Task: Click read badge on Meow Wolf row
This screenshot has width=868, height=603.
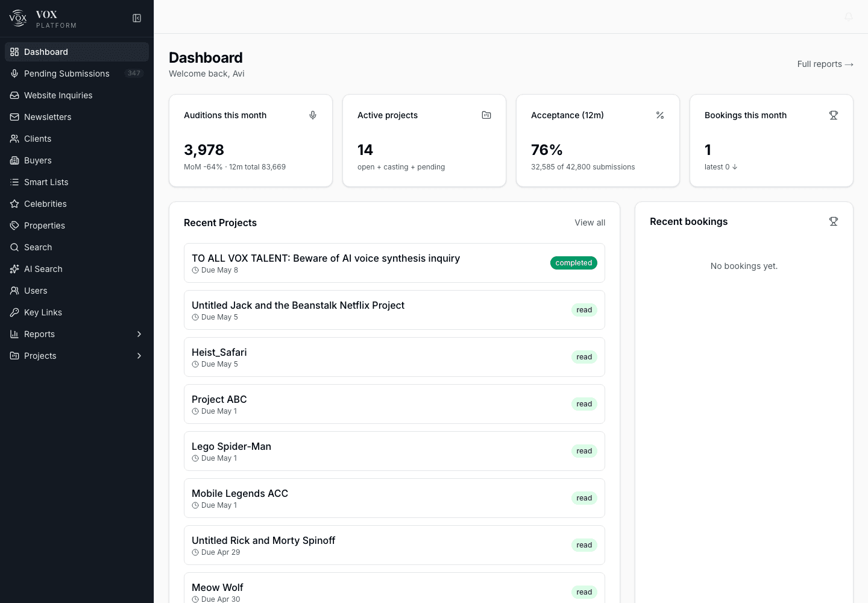Action: click(584, 592)
